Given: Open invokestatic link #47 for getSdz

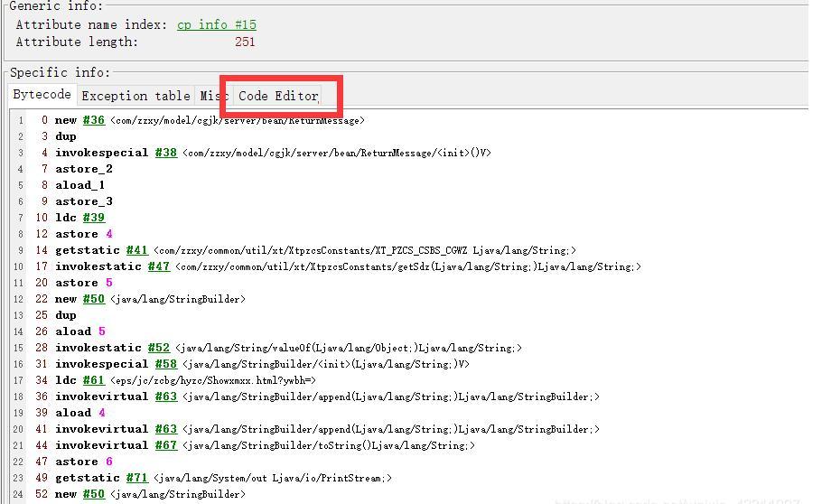Looking at the screenshot, I should pos(158,266).
